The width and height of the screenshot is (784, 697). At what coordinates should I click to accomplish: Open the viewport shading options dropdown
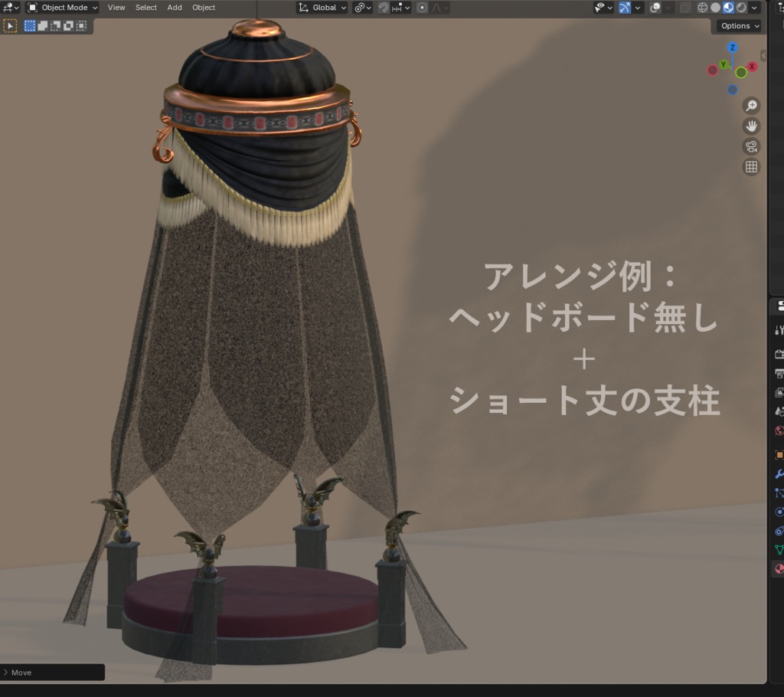[x=754, y=8]
